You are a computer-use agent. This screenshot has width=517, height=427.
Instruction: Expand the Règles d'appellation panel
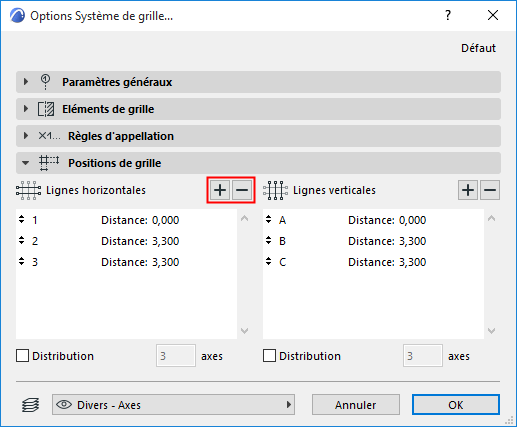pos(26,136)
